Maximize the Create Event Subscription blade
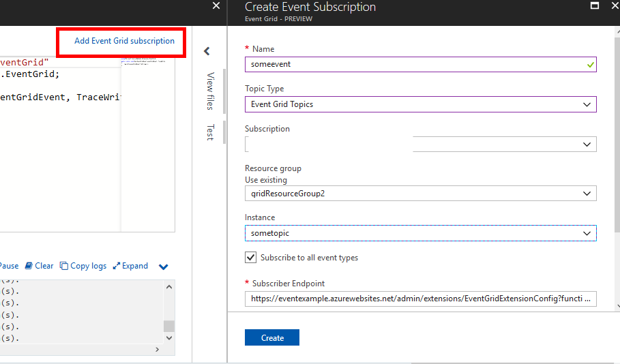The image size is (620, 364). point(595,5)
